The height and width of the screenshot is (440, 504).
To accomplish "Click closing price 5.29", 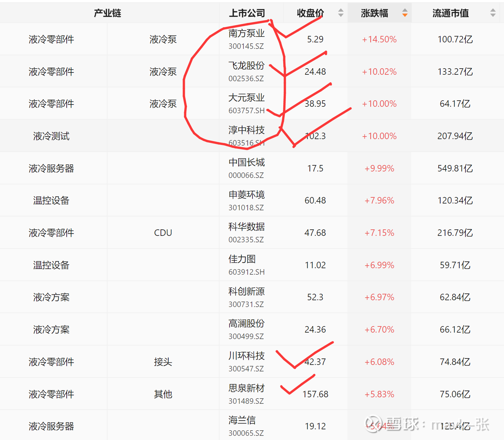I will coord(315,39).
